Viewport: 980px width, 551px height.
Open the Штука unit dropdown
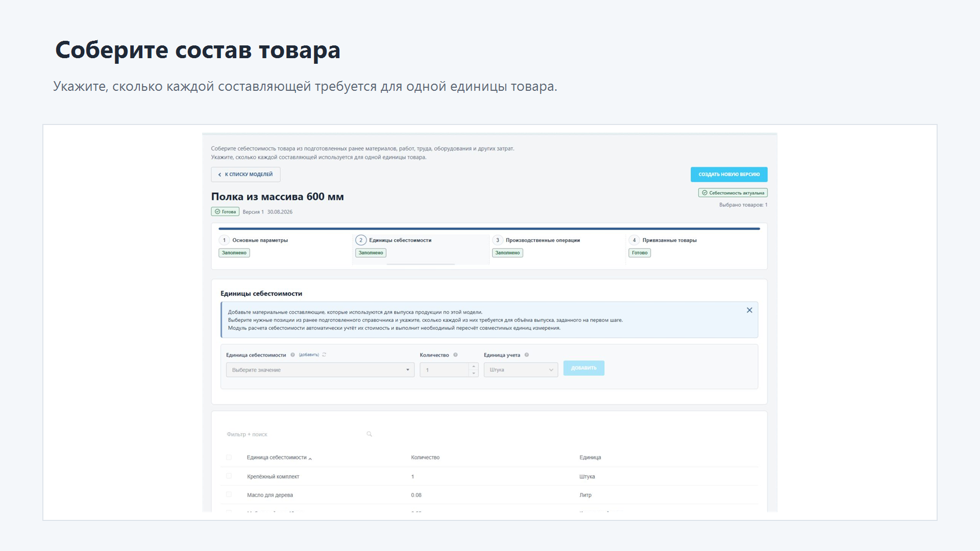[x=521, y=370]
